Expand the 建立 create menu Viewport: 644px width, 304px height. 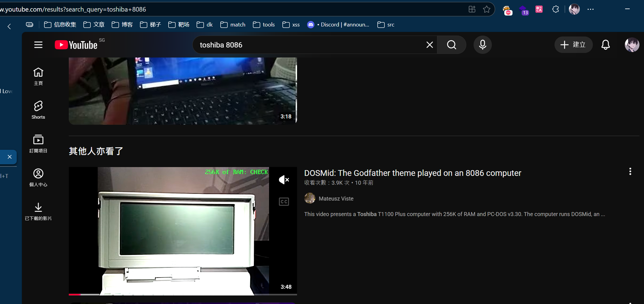point(573,45)
